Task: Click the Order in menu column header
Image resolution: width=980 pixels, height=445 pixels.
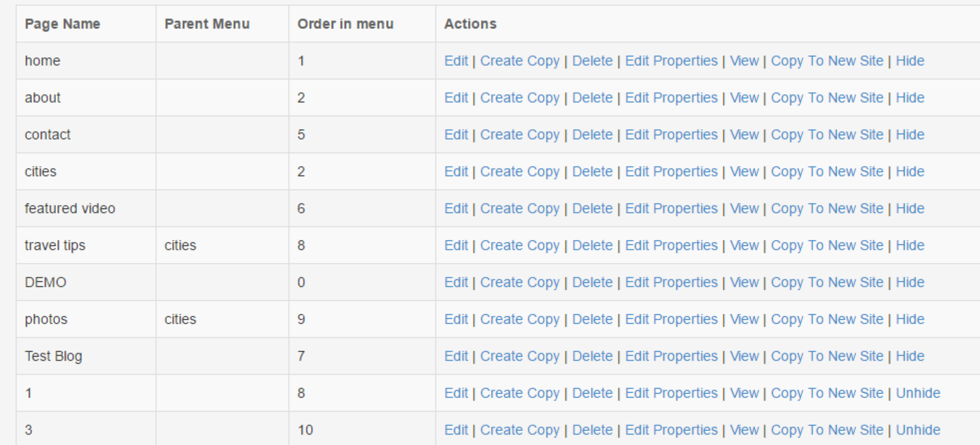Action: (x=345, y=24)
